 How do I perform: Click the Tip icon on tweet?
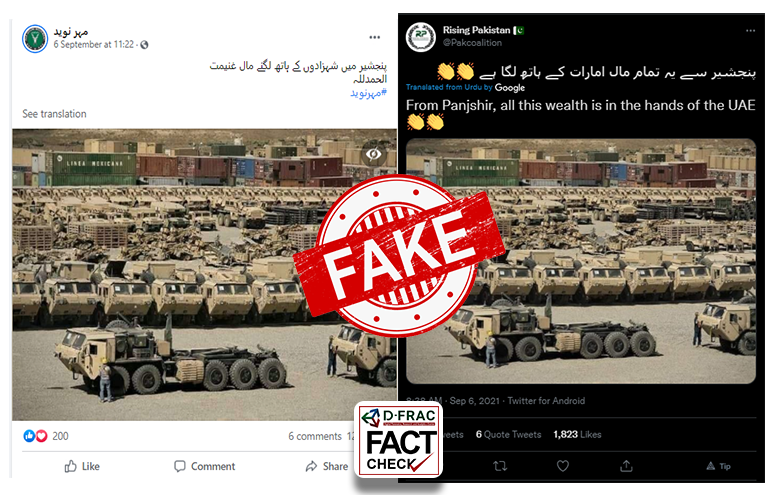[718, 466]
